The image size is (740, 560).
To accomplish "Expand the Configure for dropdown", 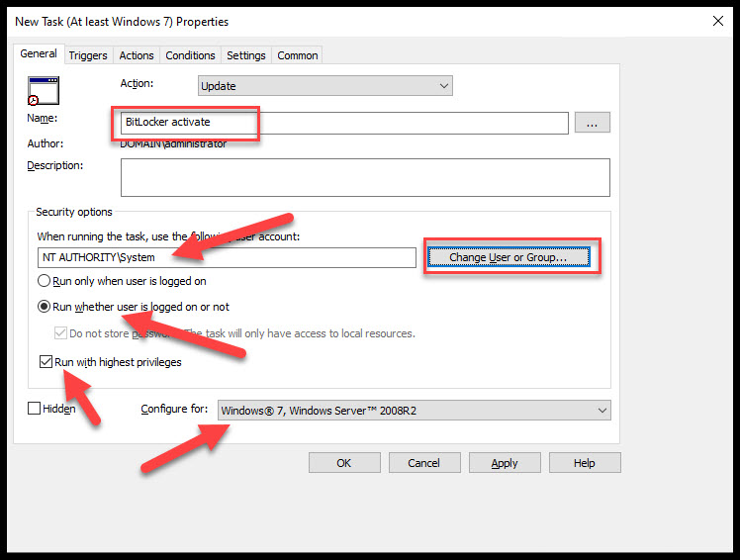I will (x=414, y=411).
